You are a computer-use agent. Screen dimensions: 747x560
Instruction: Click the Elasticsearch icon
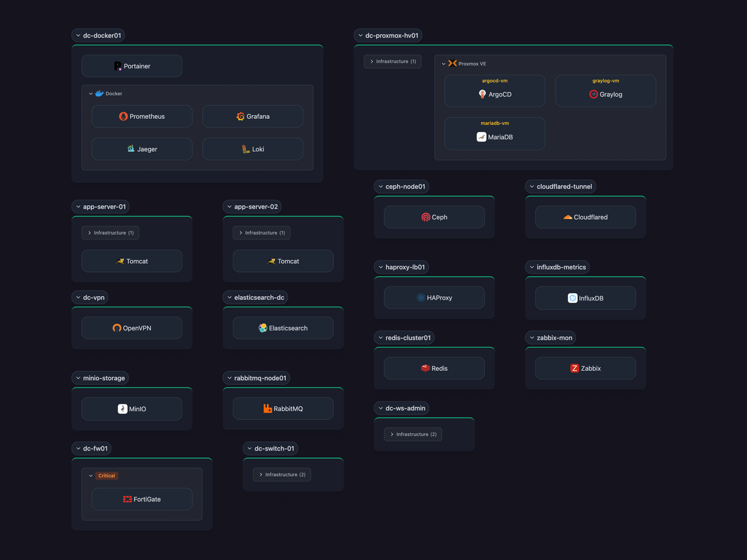tap(263, 328)
